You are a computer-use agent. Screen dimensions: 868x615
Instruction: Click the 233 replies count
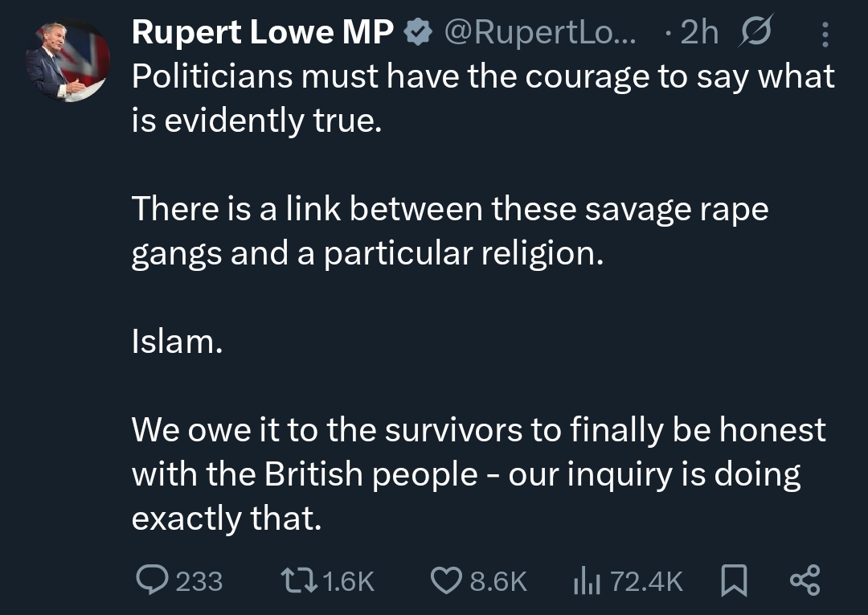pos(199,580)
